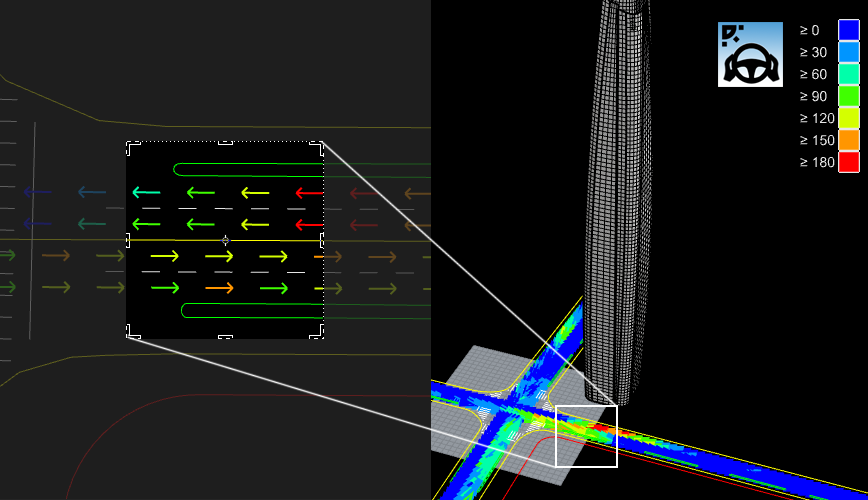Click the '≥ 30' legend label
The width and height of the screenshot is (868, 500).
[813, 53]
